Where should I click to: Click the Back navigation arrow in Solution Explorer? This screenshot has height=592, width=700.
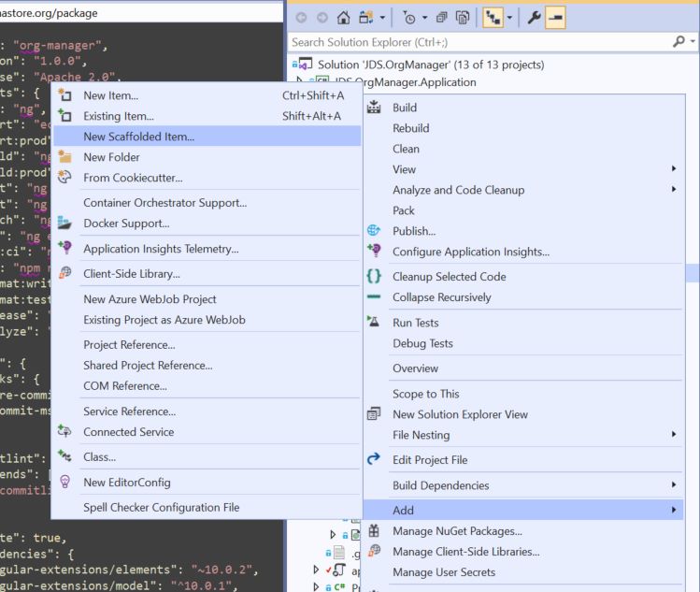coord(301,18)
